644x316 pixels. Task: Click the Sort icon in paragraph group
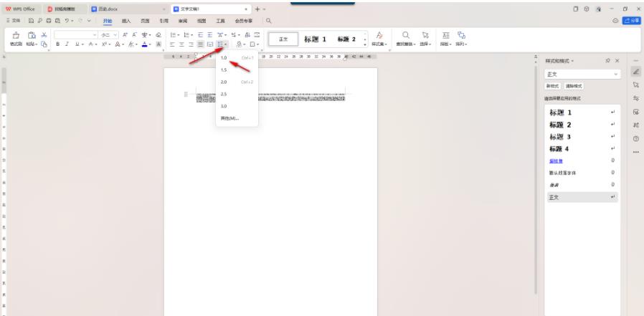(247, 35)
